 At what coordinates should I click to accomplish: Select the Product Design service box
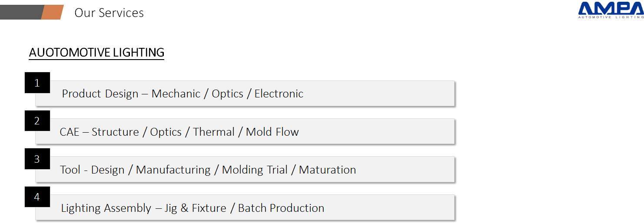pos(245,93)
